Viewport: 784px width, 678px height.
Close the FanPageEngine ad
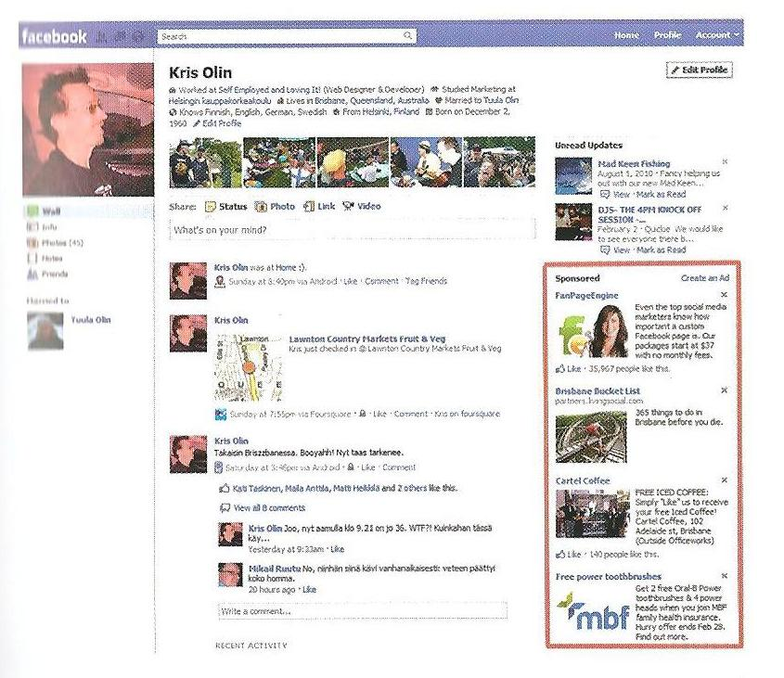tap(724, 295)
